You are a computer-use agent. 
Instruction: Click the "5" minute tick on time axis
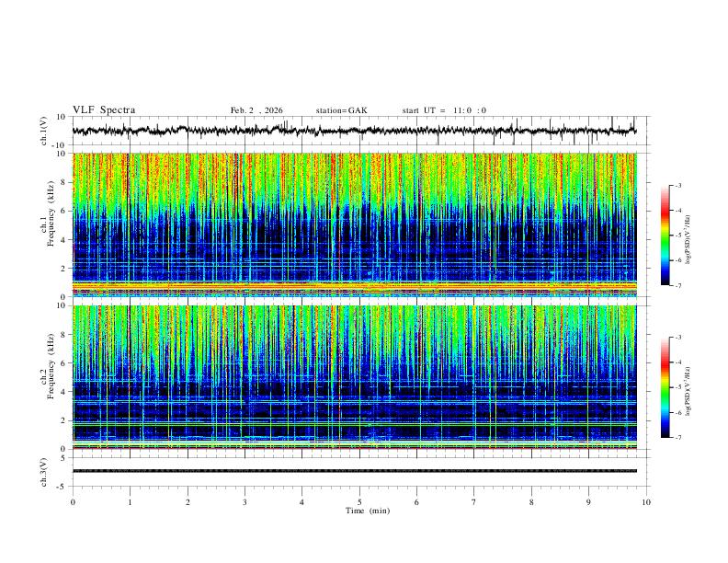tap(359, 502)
